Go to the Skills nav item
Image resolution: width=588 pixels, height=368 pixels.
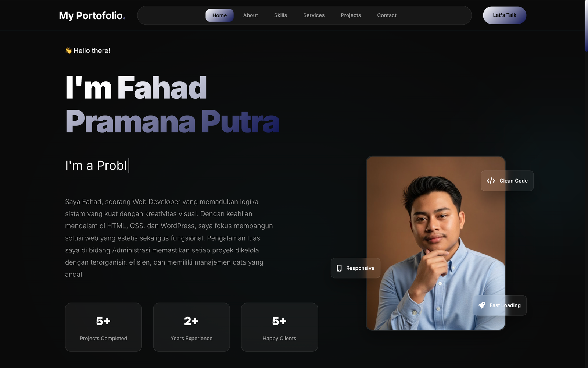point(280,15)
